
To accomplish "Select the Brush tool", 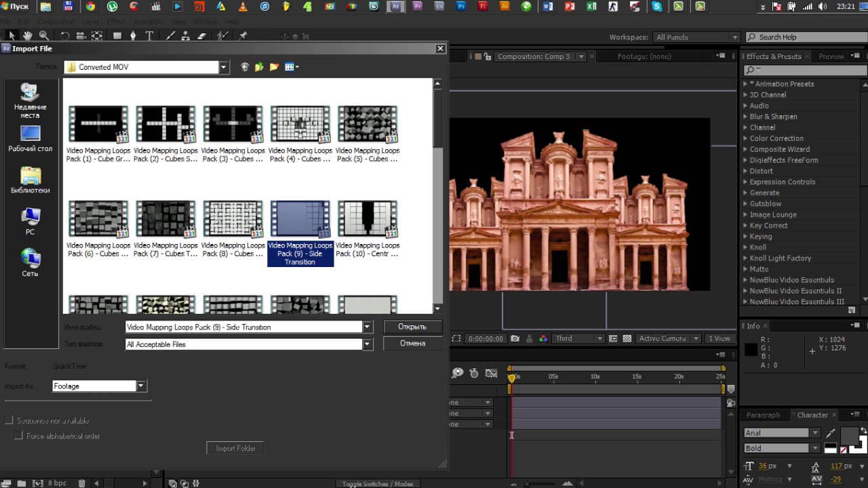I will point(171,35).
